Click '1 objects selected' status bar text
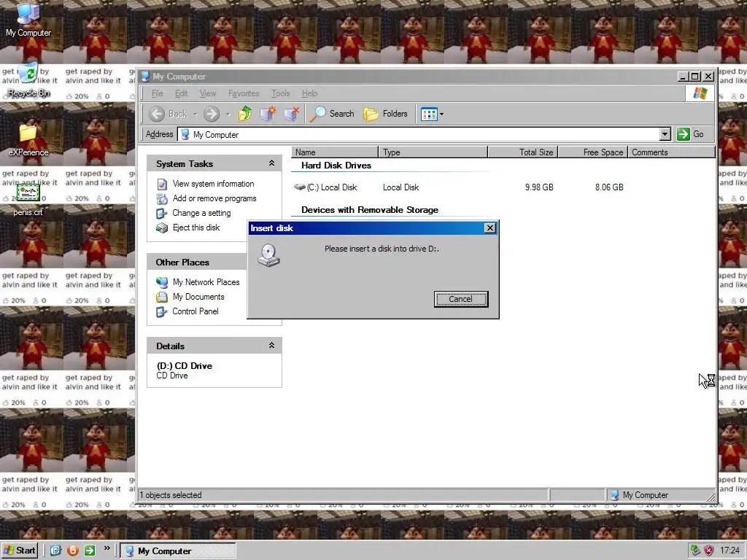Screen dimensions: 747x560 (x=171, y=495)
